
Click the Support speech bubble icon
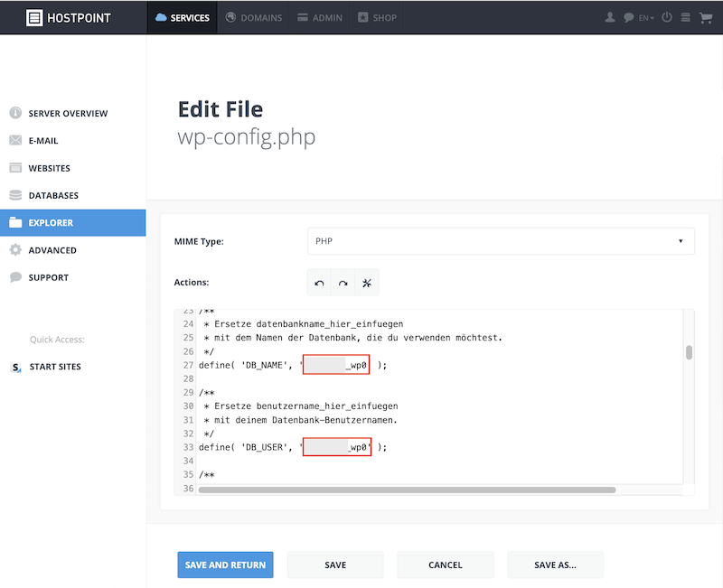(x=15, y=277)
